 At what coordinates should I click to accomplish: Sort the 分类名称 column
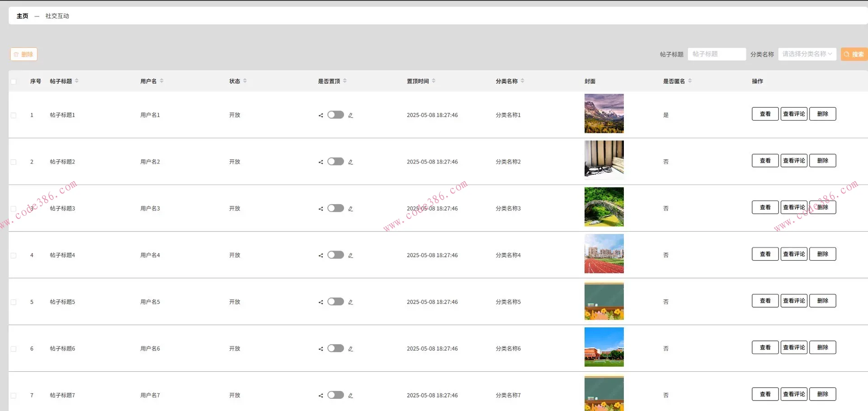point(523,81)
